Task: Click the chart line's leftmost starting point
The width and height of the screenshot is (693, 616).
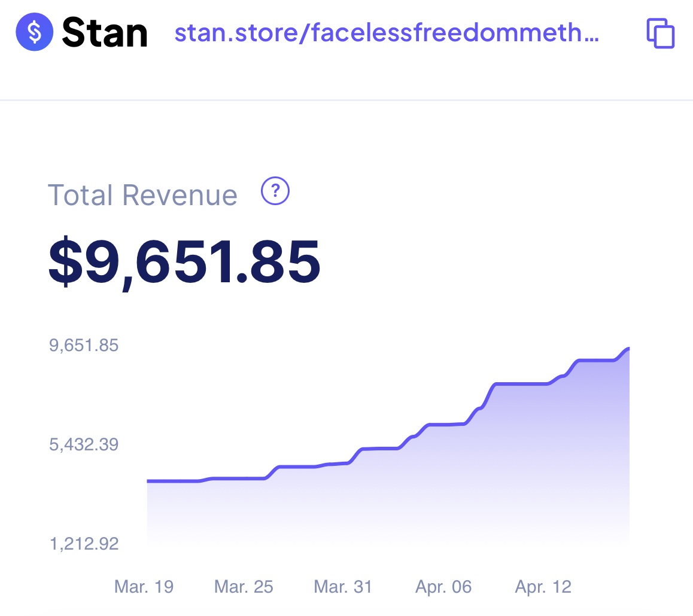Action: click(x=148, y=481)
